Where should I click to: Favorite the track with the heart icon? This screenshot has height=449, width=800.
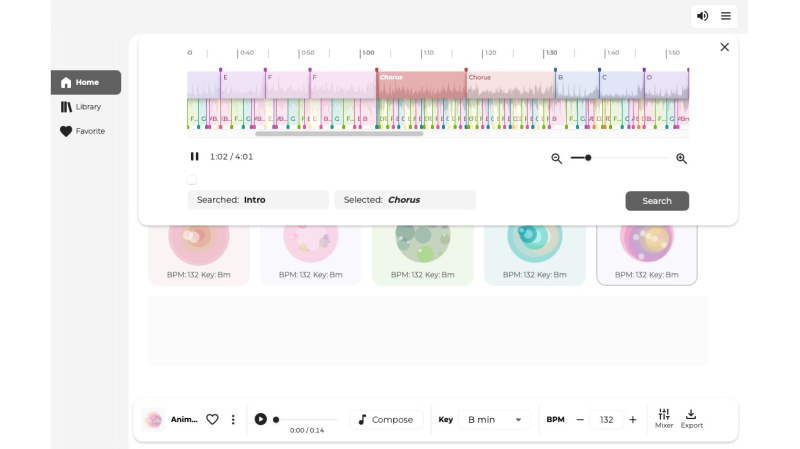212,420
